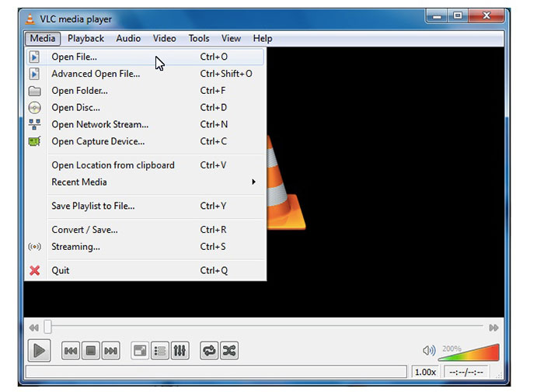Toggle shuffle random playback button
Viewport: 544px width, 392px height.
click(229, 351)
